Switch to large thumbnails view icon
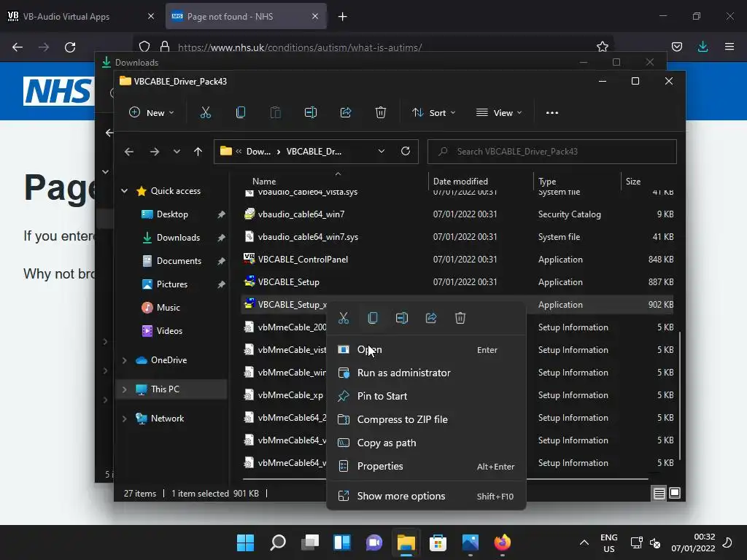The width and height of the screenshot is (747, 560). point(675,494)
